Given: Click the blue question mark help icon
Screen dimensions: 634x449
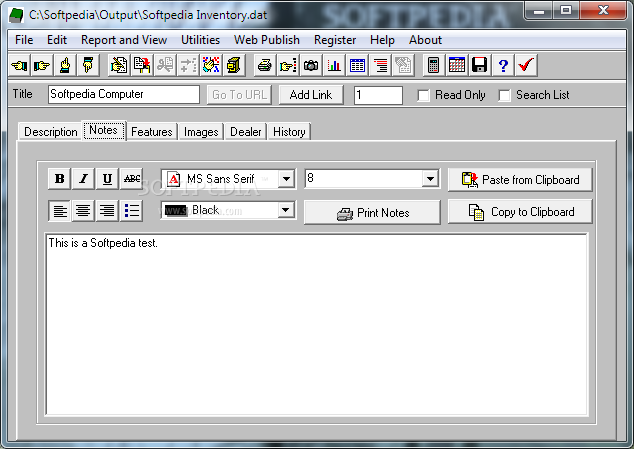Looking at the screenshot, I should tap(503, 65).
